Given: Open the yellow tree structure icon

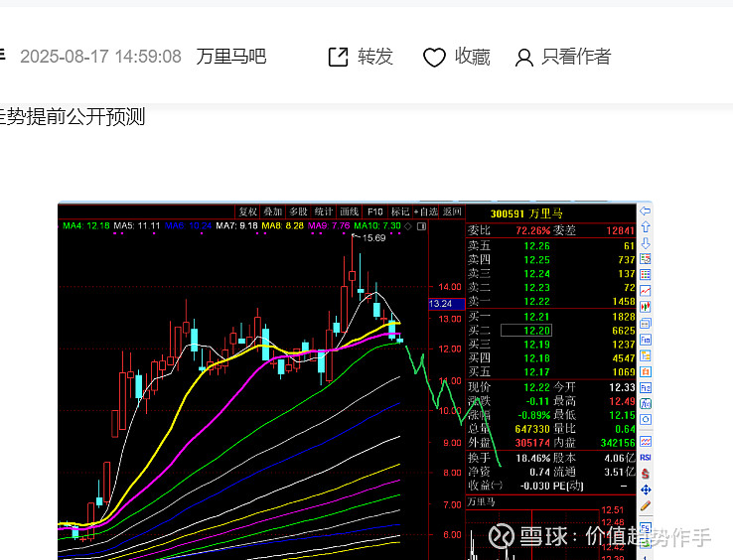Looking at the screenshot, I should pyautogui.click(x=646, y=355).
